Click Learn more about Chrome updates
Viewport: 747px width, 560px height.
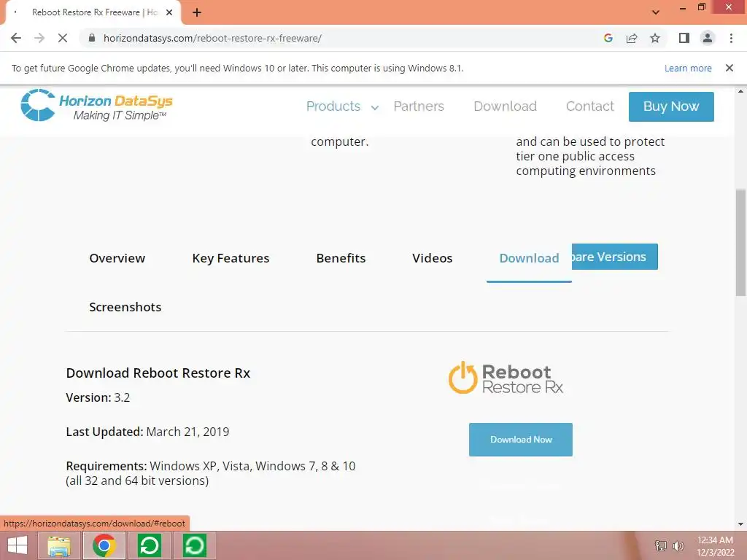688,68
